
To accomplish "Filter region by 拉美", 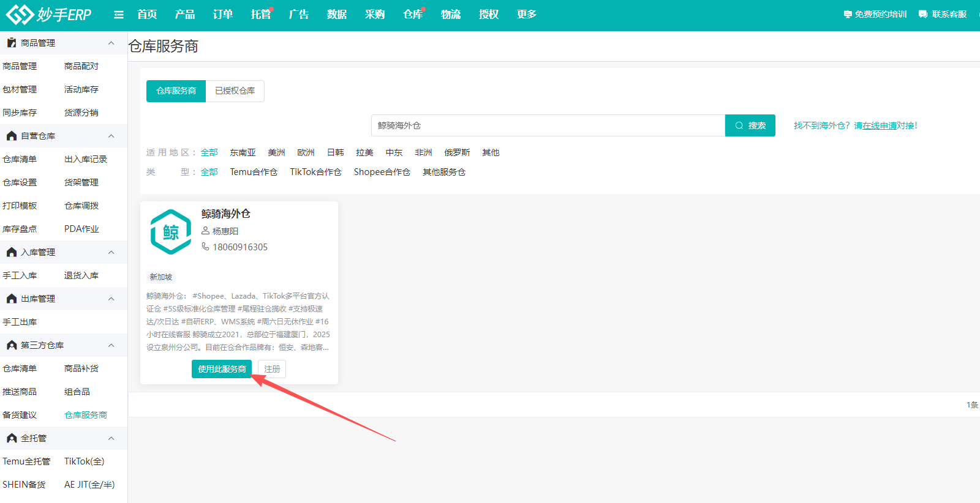I will coord(364,152).
